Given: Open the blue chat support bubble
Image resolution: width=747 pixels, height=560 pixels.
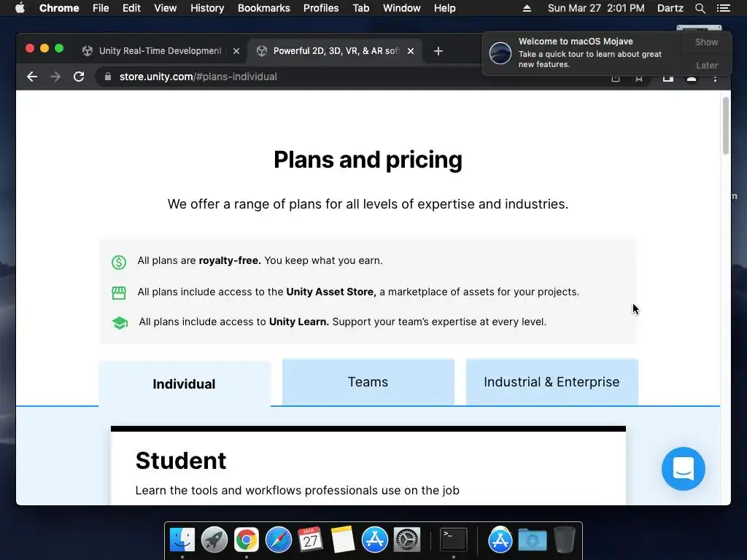Looking at the screenshot, I should (683, 469).
